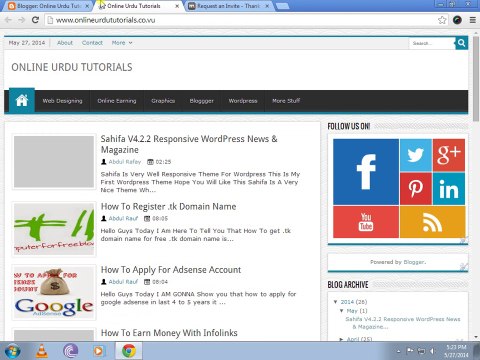Open How To Register .tk Domain post
480x360 pixels.
tap(168, 206)
